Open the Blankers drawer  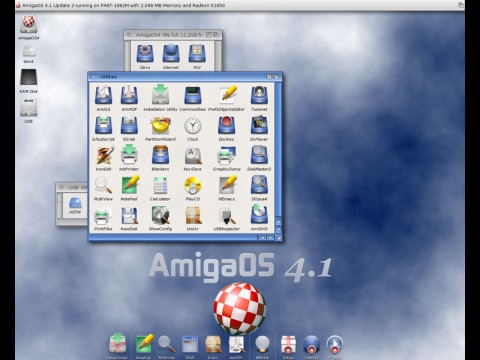160,155
